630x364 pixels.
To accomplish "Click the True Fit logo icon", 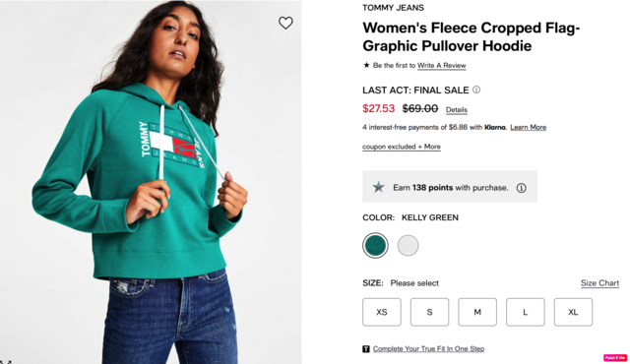I will [x=366, y=348].
